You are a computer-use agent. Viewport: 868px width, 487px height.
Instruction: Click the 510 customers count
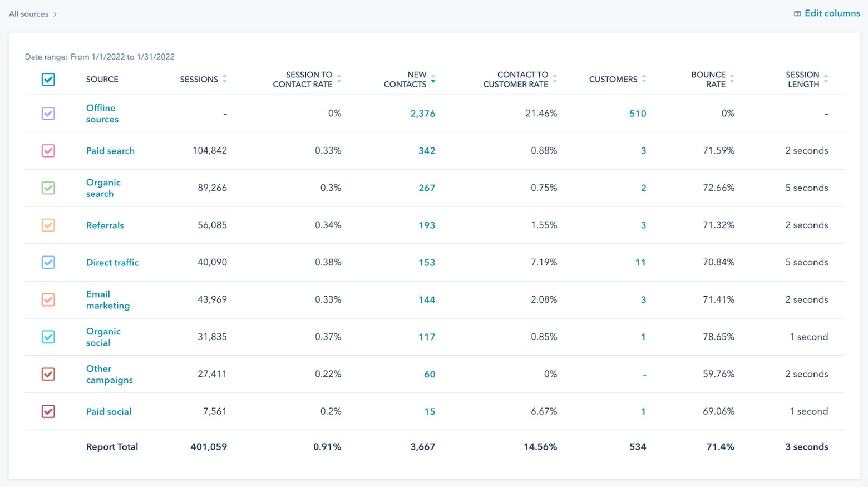(638, 114)
